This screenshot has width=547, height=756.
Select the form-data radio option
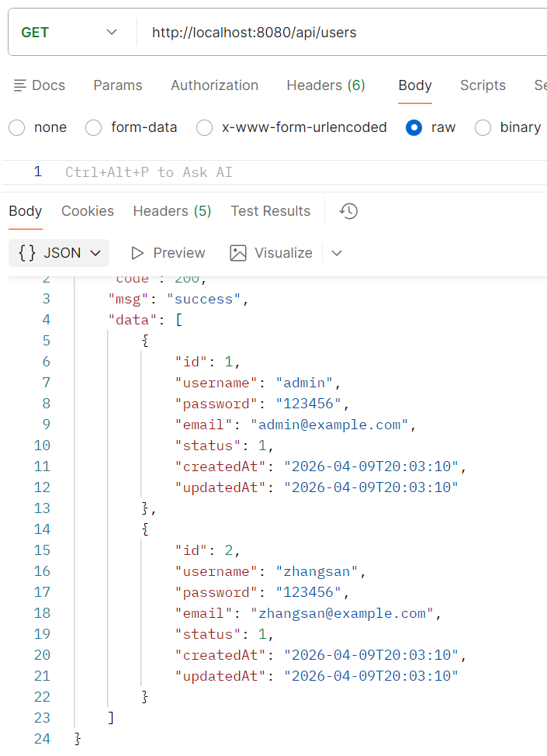point(94,128)
